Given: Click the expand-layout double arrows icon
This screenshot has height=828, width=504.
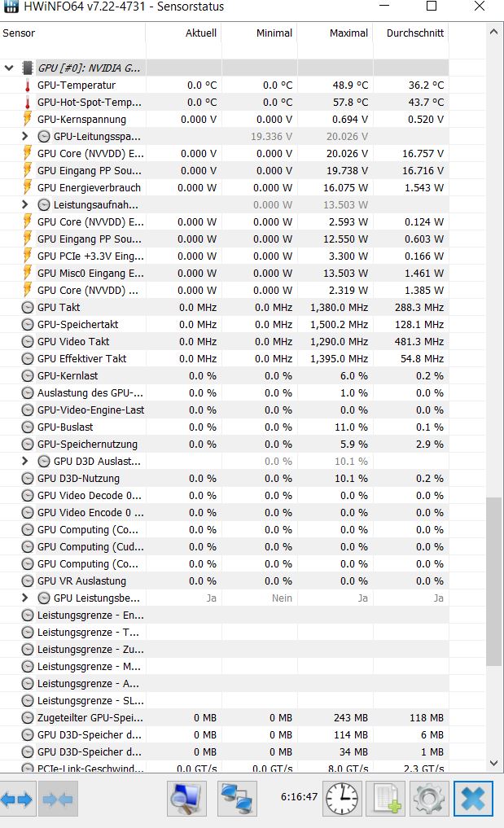Looking at the screenshot, I should (x=16, y=800).
